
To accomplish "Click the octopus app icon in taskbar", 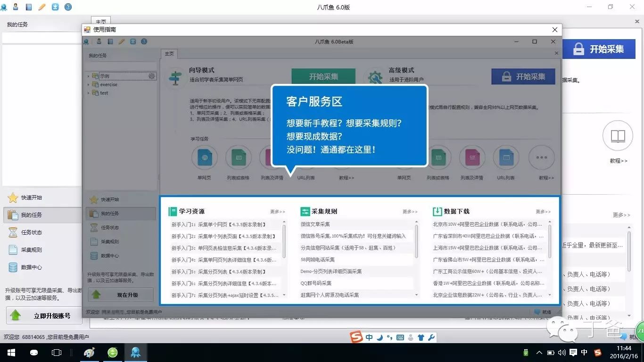I will (135, 353).
